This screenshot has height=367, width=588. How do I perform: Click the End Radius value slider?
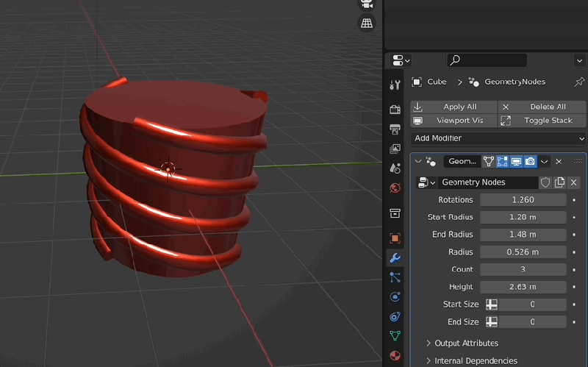523,235
